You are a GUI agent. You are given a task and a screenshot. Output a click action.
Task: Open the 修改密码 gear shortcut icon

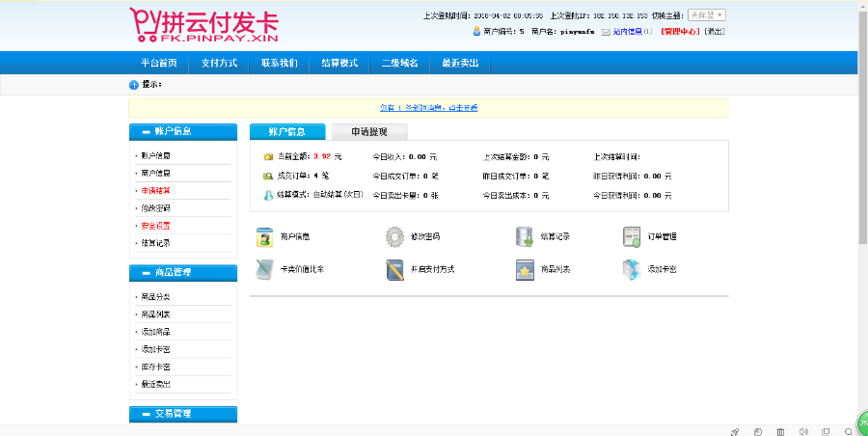click(394, 236)
